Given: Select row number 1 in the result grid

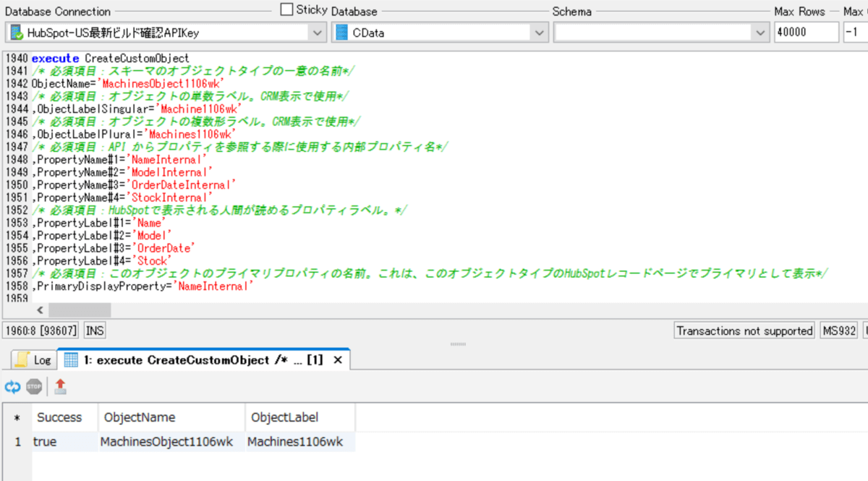Looking at the screenshot, I should pos(17,441).
